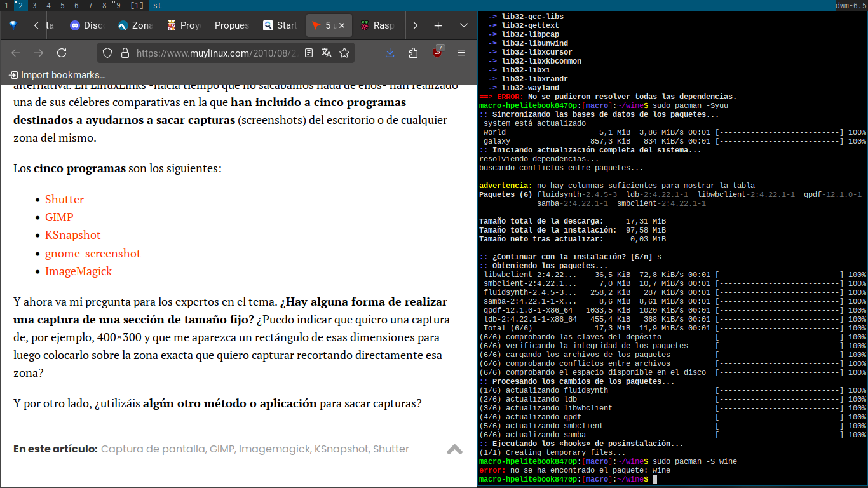This screenshot has height=488, width=868.
Task: Click the "Los cinco programas" paragraph
Action: coord(118,169)
